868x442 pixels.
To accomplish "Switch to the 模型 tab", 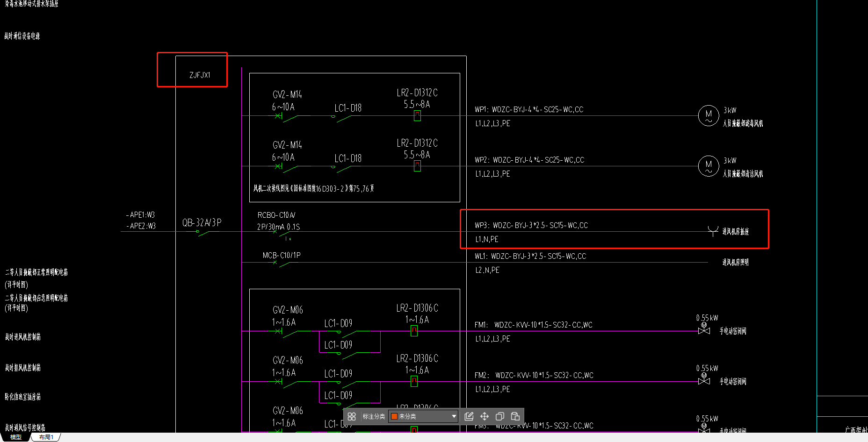I will click(x=16, y=437).
